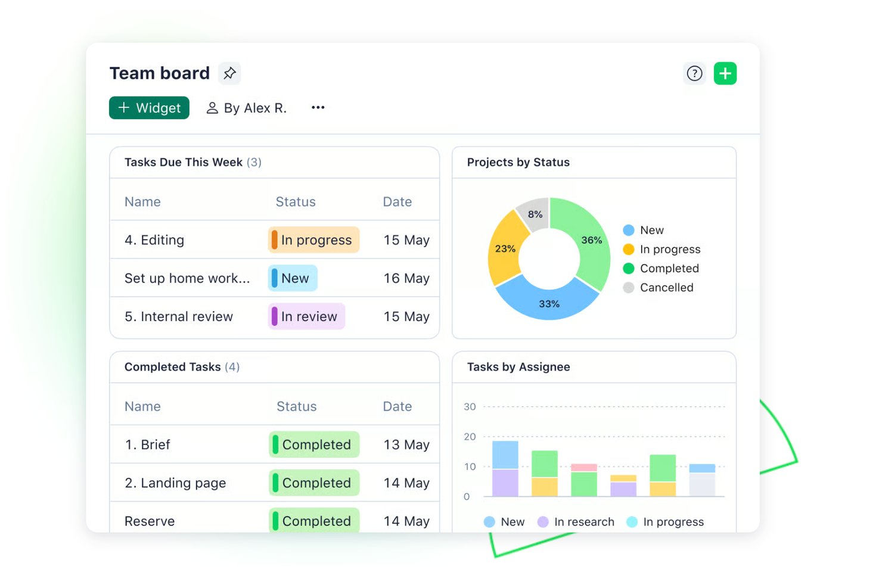
Task: Click the In progress status badge
Action: (313, 239)
